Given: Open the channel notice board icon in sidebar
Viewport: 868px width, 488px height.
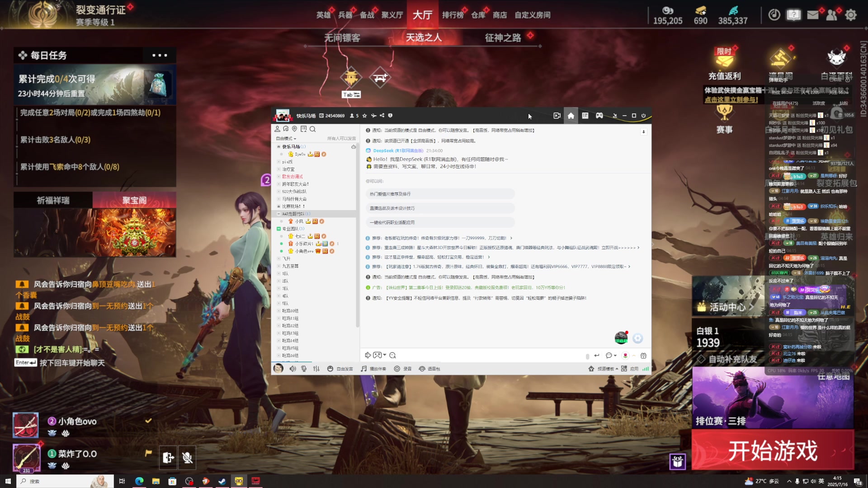Looking at the screenshot, I should (303, 129).
